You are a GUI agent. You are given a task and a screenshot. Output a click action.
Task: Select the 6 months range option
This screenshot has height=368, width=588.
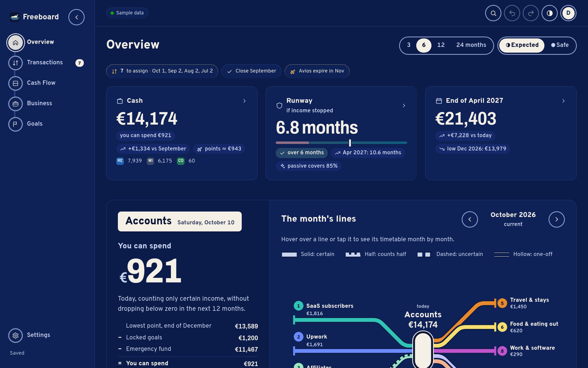[x=424, y=45]
